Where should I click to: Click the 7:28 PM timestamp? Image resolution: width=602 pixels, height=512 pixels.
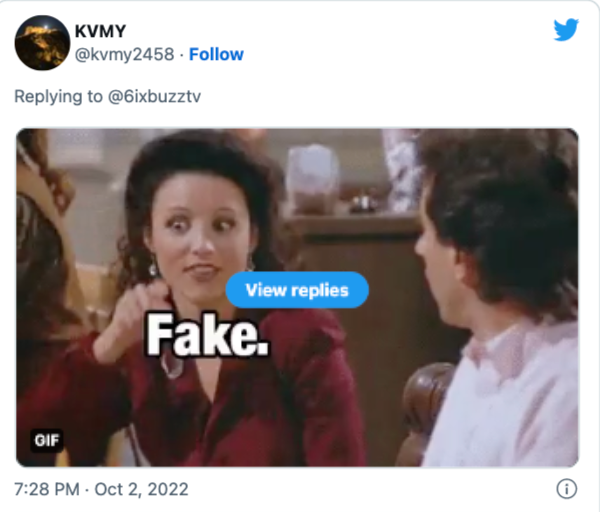click(x=47, y=489)
